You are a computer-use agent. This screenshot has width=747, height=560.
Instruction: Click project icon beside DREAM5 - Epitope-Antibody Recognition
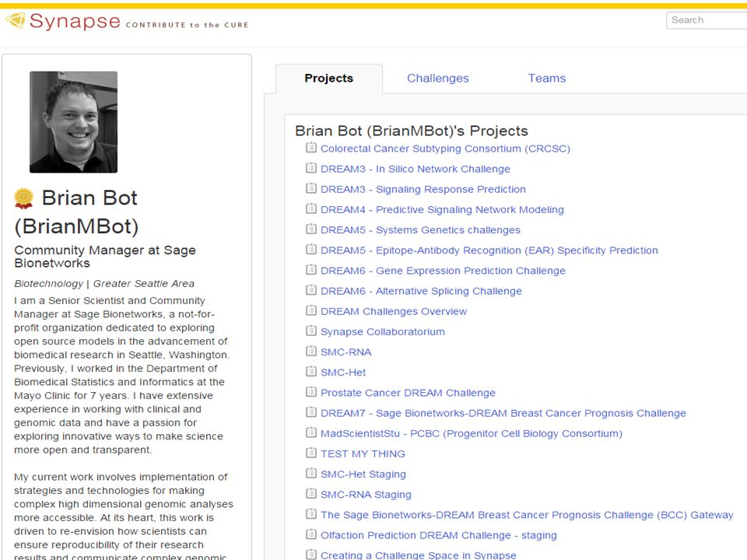tap(310, 250)
